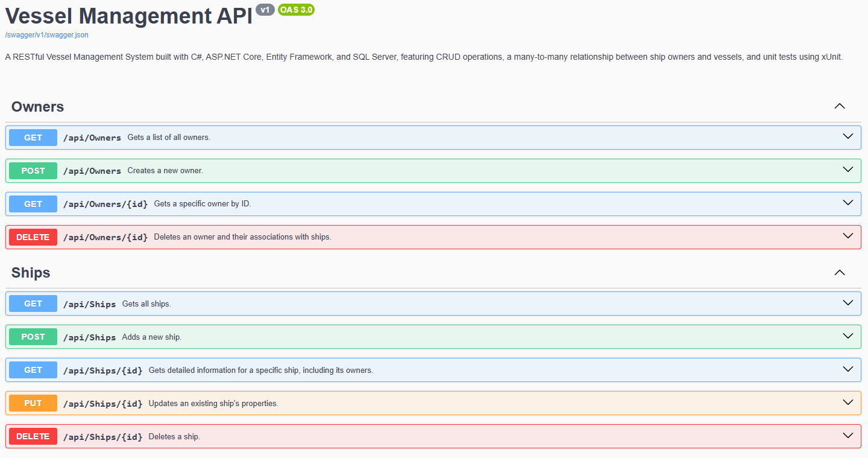Click the RESTful Vessel Management System description
Viewport: 868px width, 458px height.
(x=424, y=57)
